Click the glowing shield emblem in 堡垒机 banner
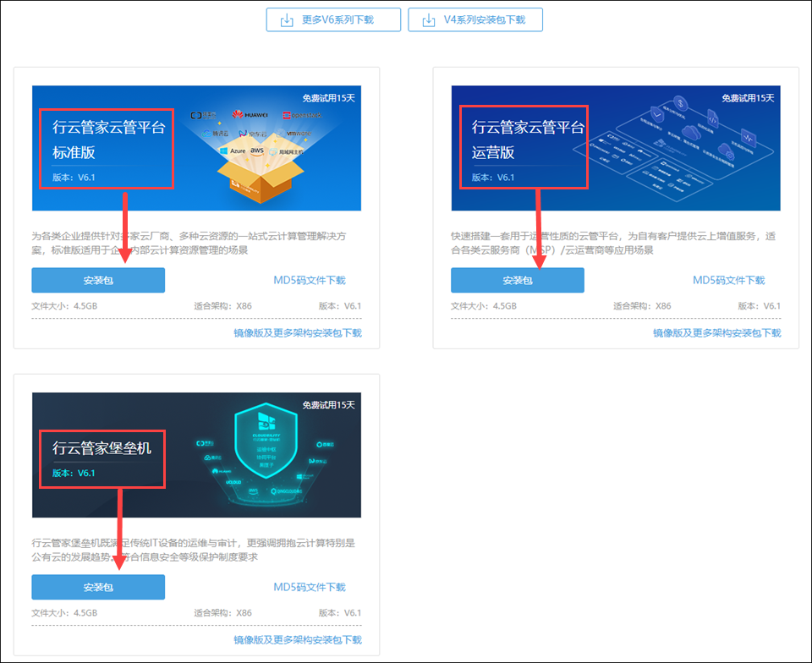 pyautogui.click(x=263, y=440)
